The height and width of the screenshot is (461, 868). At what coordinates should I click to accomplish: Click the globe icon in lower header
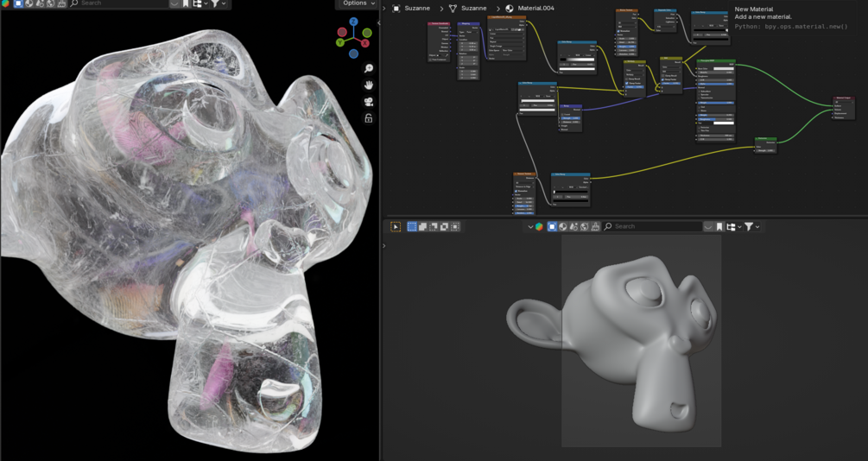(x=585, y=226)
